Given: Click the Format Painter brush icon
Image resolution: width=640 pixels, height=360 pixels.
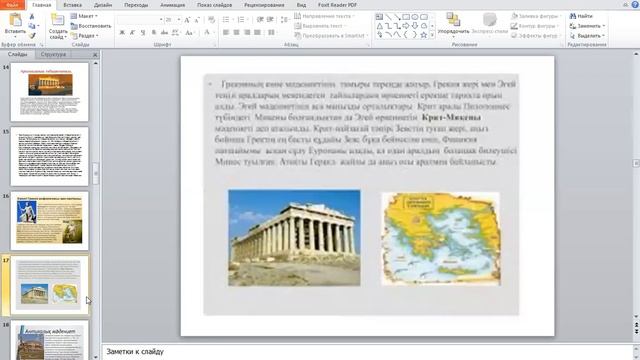Looking at the screenshot, I should click(x=32, y=36).
